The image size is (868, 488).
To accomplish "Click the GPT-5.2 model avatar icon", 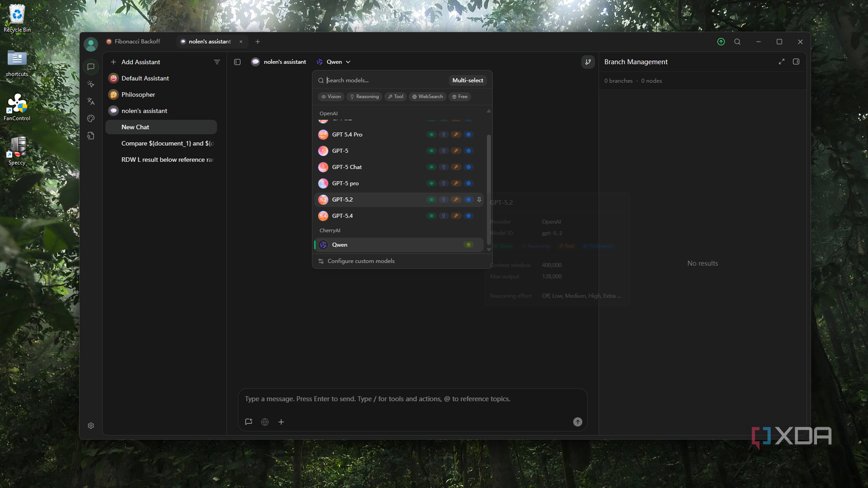I will click(x=323, y=199).
